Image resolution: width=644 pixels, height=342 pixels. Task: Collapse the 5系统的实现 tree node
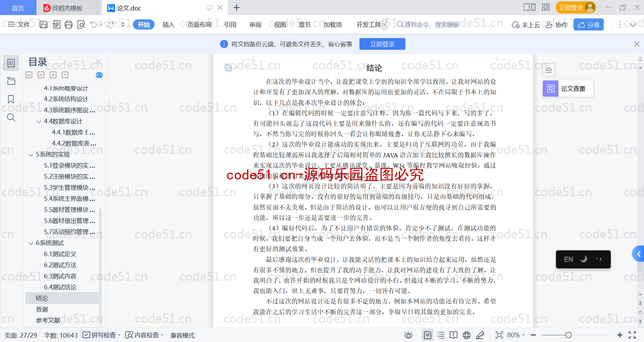[x=31, y=155]
